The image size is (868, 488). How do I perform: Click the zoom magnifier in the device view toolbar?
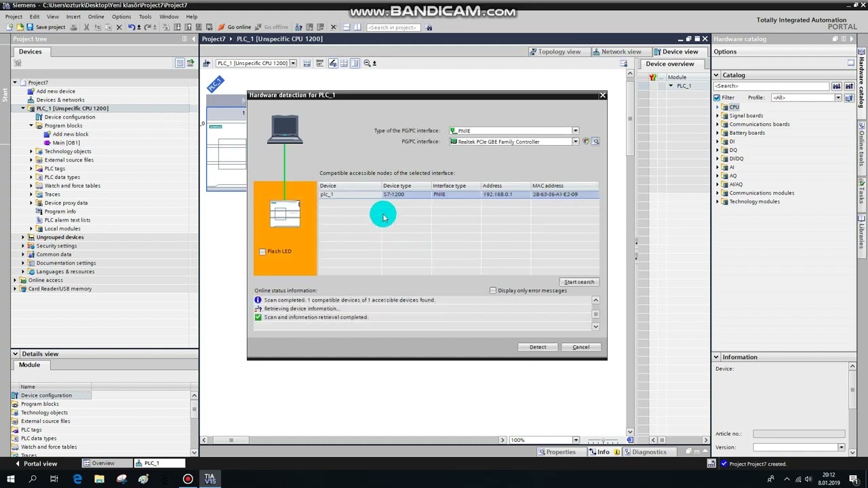368,63
